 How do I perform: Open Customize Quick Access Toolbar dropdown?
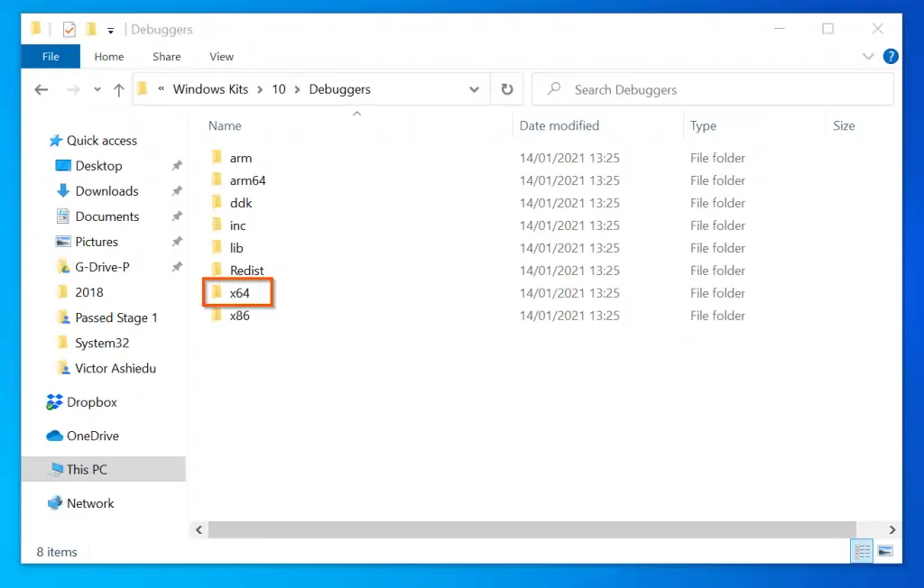pos(111,30)
